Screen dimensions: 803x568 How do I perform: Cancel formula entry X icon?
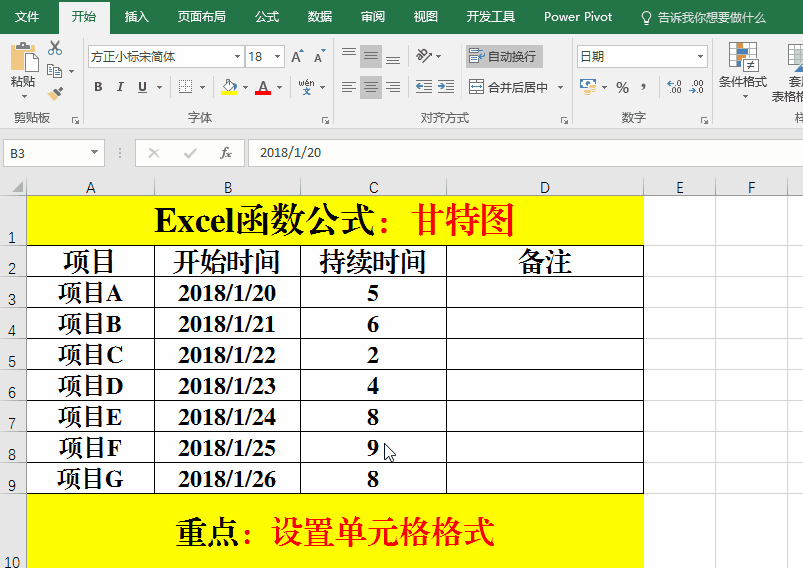(x=154, y=153)
